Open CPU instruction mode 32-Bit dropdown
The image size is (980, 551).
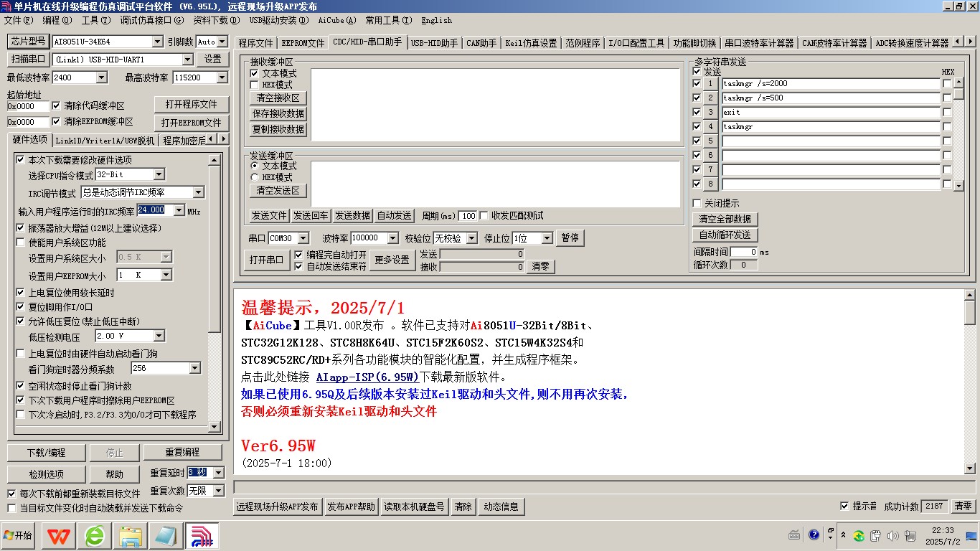coord(159,174)
